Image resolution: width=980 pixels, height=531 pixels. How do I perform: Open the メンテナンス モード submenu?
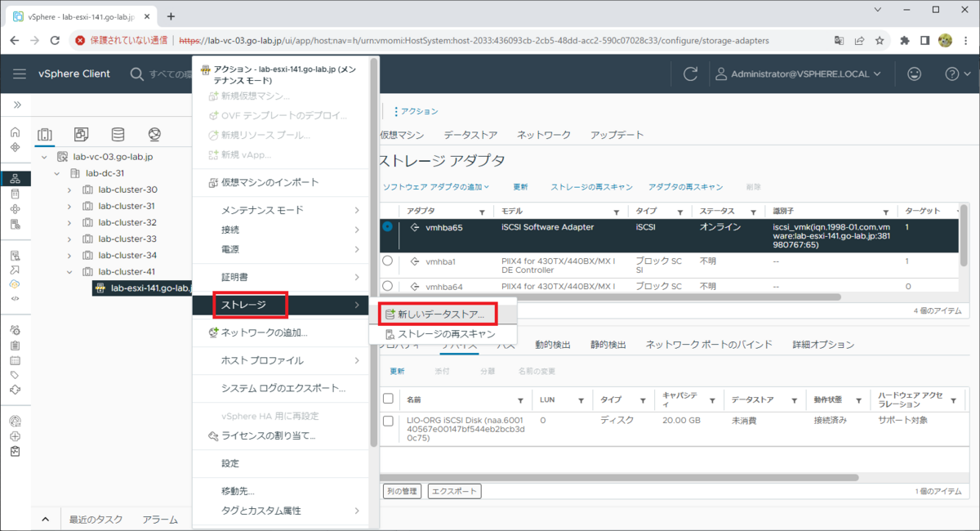coord(281,210)
